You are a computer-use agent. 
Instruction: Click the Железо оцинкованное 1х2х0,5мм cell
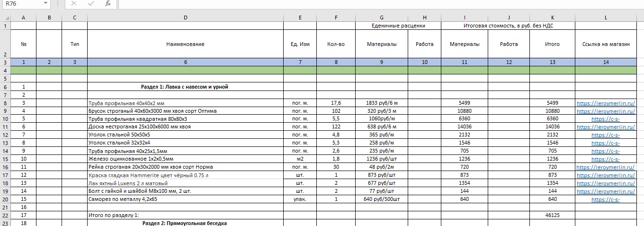point(185,159)
